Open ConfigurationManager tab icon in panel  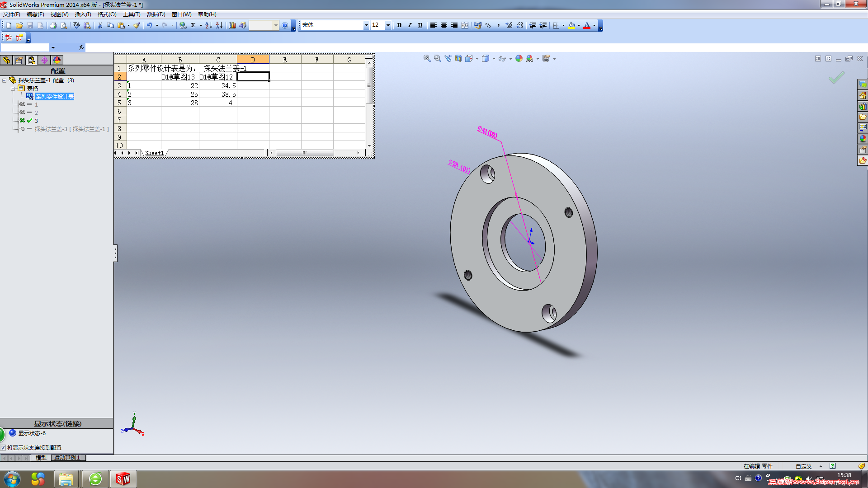pyautogui.click(x=31, y=60)
